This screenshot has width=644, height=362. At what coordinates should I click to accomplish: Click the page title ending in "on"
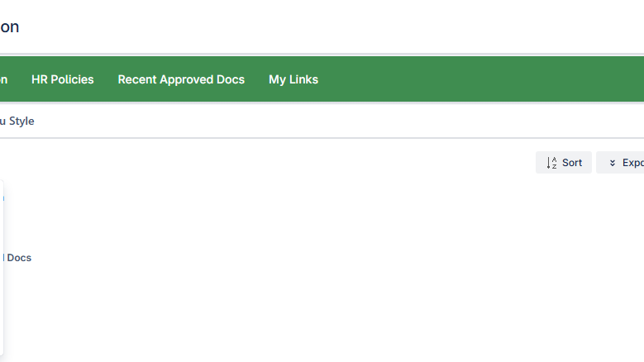[x=9, y=26]
